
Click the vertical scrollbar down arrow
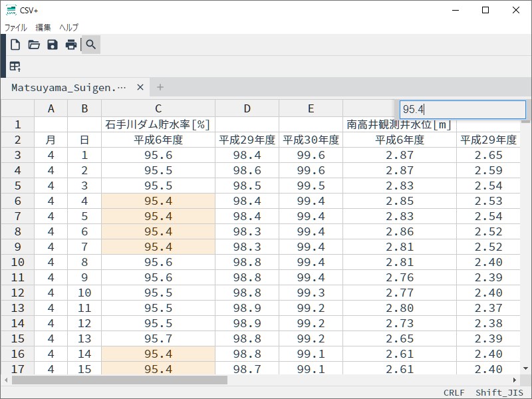tap(525, 368)
